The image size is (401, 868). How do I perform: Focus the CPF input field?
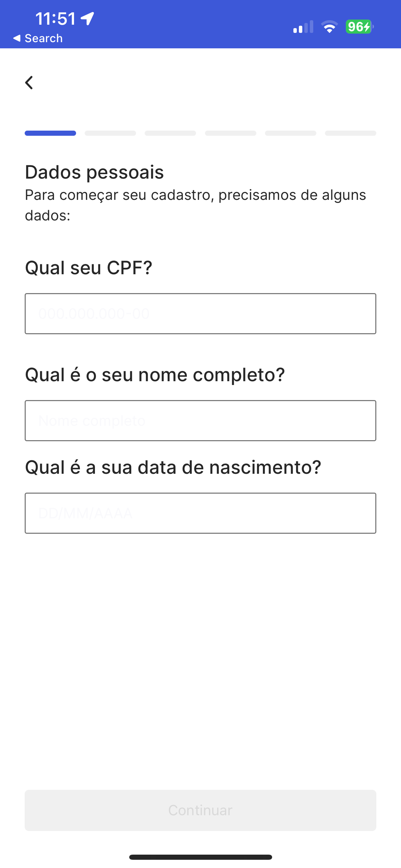[200, 314]
